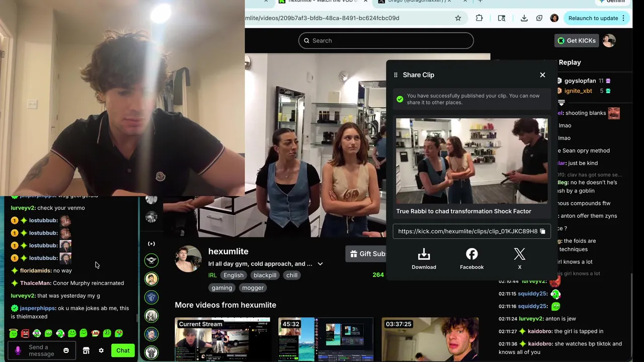Download the clip using the Download icon
Viewport: 644px width, 362px height.
tap(424, 259)
